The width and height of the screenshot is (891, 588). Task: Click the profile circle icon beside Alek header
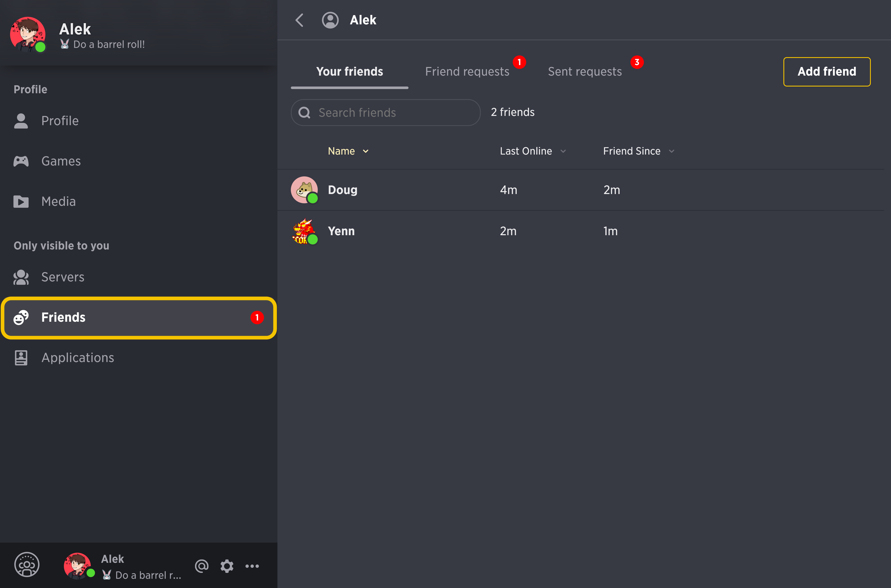[330, 20]
